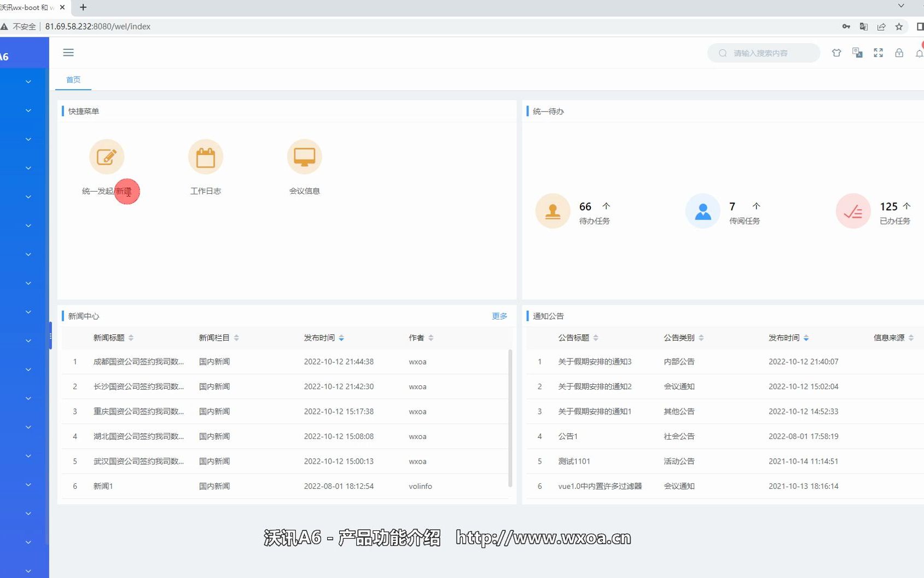Expand the first sidebar menu chevron
This screenshot has height=578, width=924.
[28, 82]
